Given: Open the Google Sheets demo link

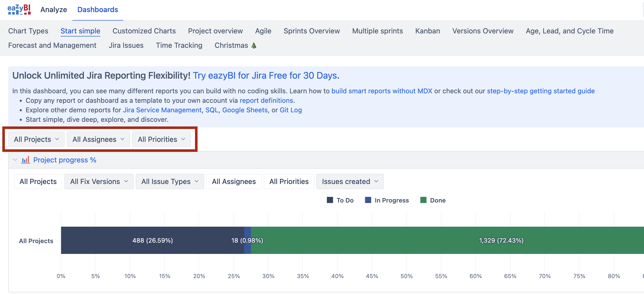Looking at the screenshot, I should 245,110.
